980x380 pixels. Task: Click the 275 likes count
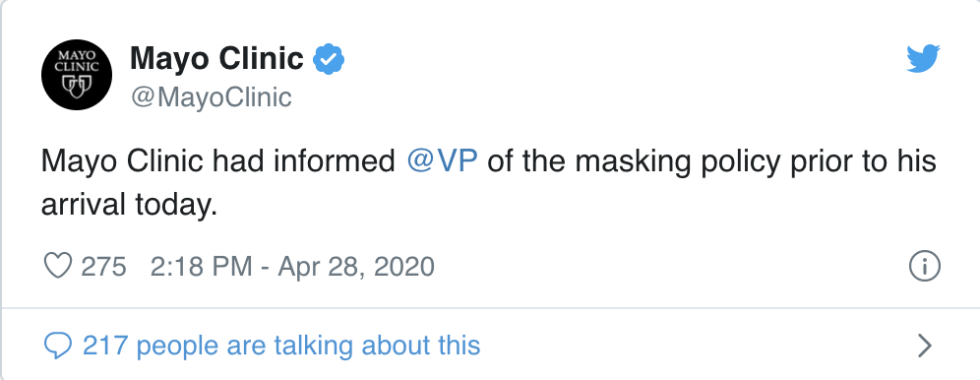click(103, 266)
